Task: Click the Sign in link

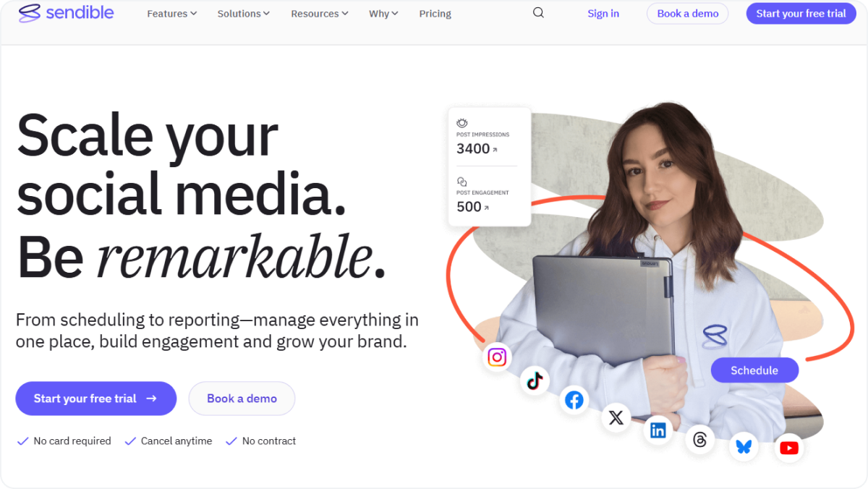Action: click(603, 14)
